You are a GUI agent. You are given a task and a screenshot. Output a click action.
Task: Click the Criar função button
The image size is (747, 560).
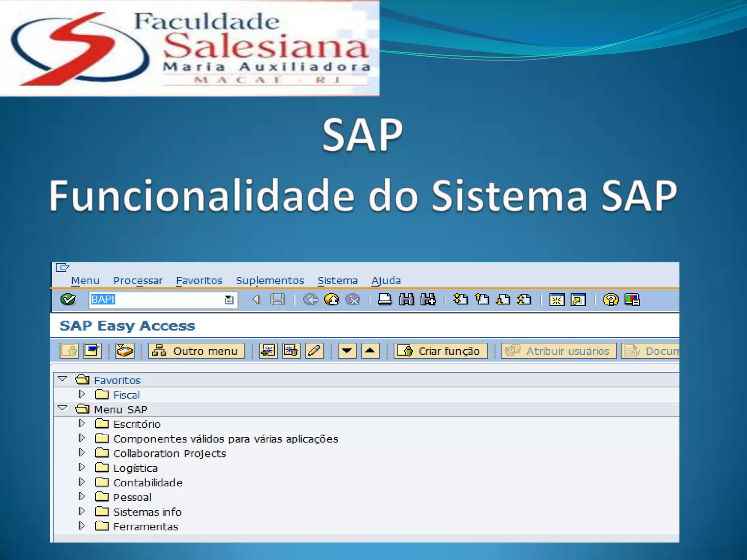[x=440, y=351]
